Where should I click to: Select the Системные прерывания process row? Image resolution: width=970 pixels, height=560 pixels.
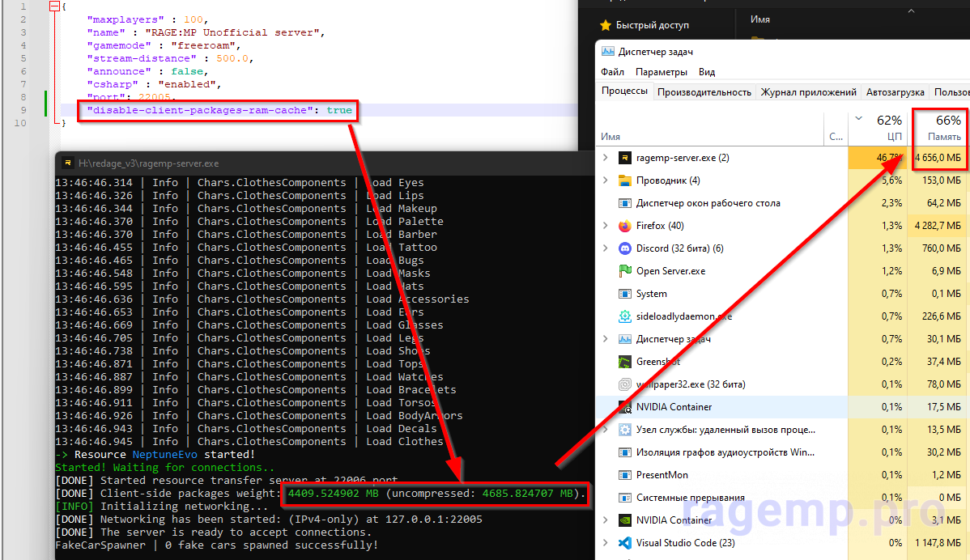pos(782,498)
